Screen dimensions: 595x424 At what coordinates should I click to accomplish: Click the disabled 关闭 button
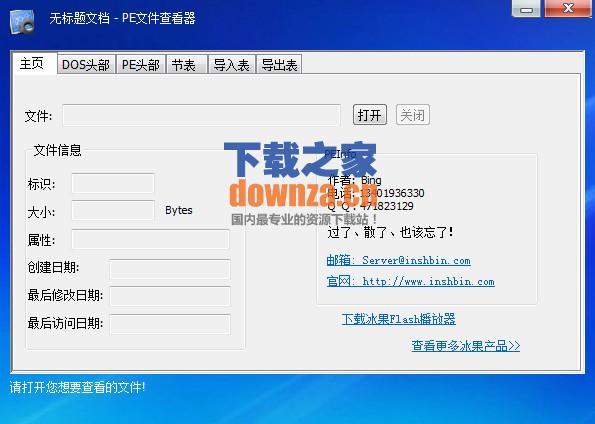tap(412, 115)
